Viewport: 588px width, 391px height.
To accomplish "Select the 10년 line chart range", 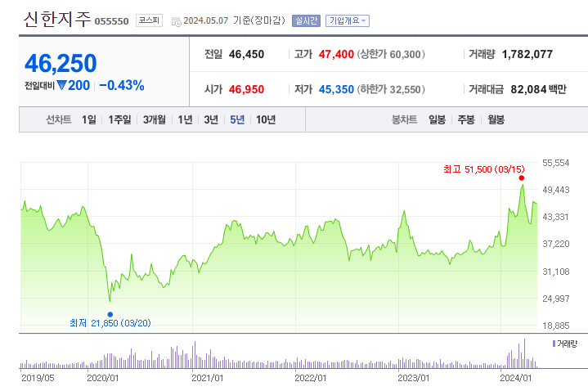I will 266,119.
